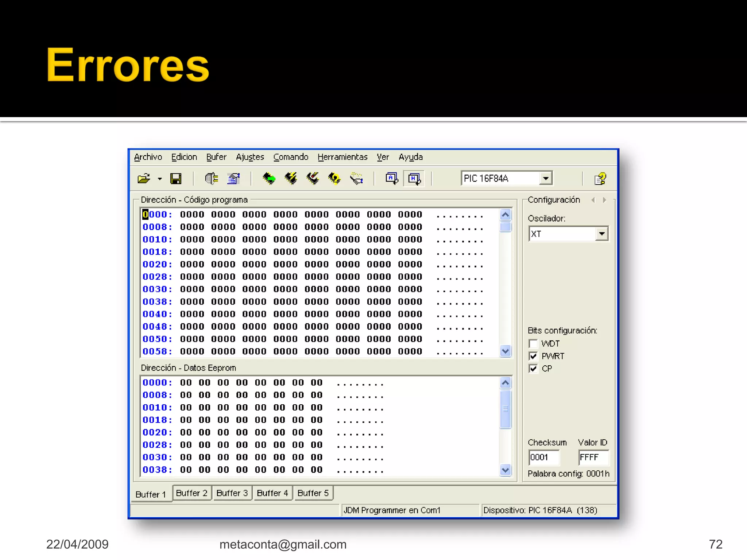The height and width of the screenshot is (560, 747).
Task: Open the options properties icon
Action: click(233, 179)
